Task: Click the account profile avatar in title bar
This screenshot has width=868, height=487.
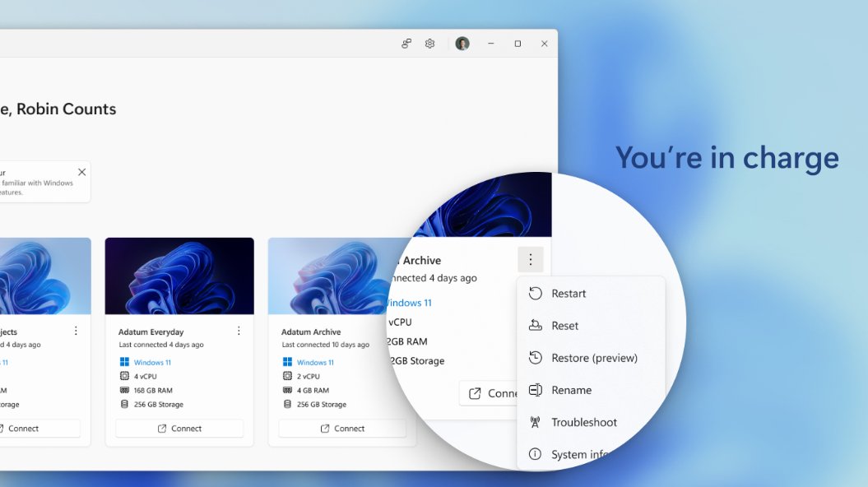Action: pos(462,44)
